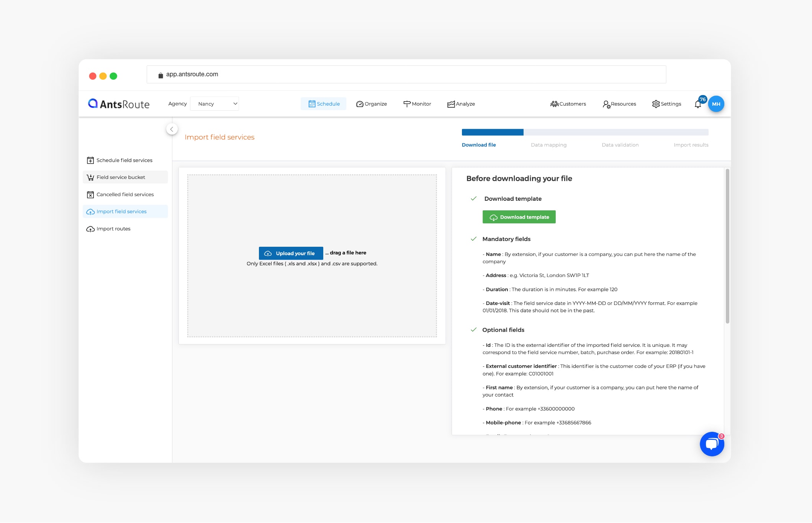Click the cloud upload icon in Upload button
Viewport: 812px width, 523px height.
click(268, 254)
